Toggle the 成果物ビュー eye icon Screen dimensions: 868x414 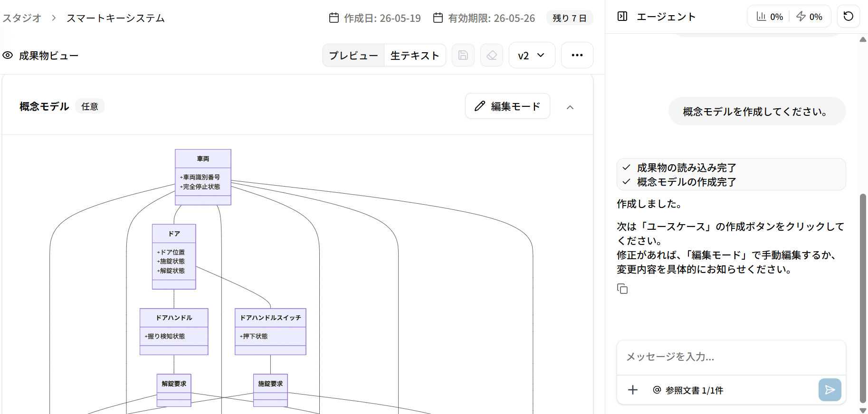(x=8, y=56)
